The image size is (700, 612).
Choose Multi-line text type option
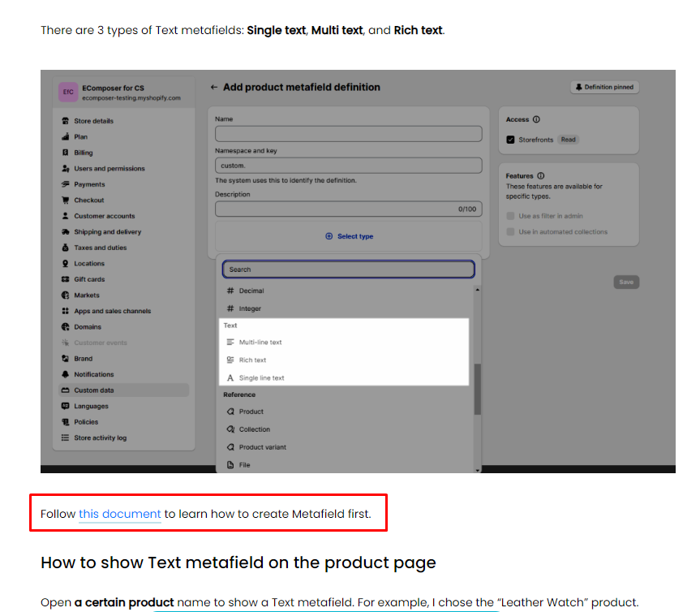(260, 343)
